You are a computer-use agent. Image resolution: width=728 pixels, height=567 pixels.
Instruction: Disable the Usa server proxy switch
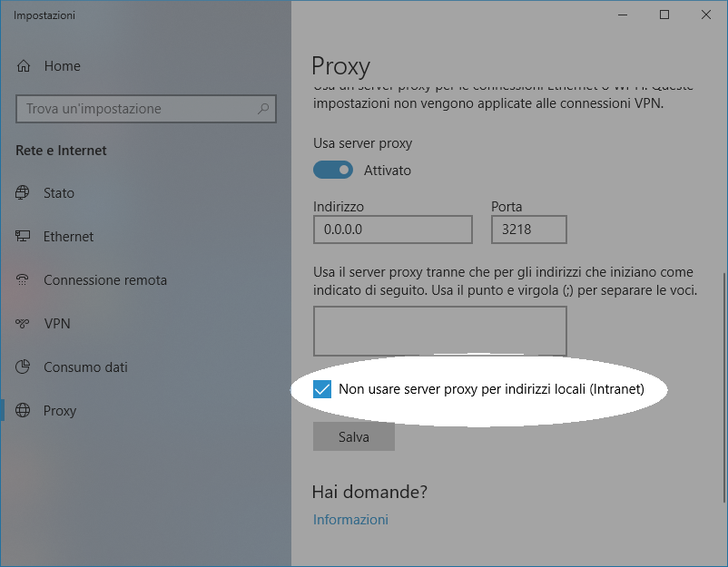pyautogui.click(x=332, y=170)
